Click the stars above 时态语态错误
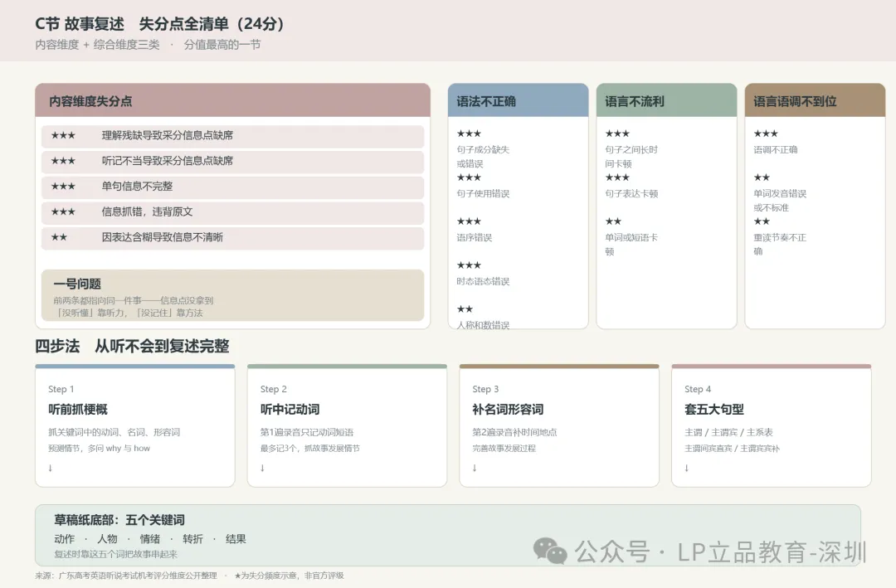This screenshot has height=588, width=896. click(469, 265)
